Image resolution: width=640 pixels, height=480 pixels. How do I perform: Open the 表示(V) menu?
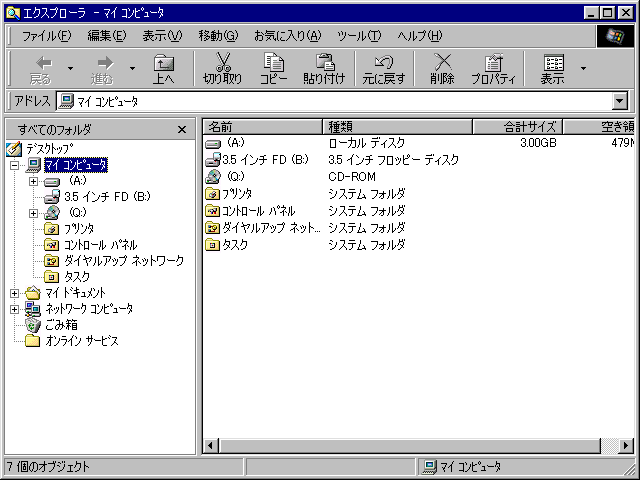pyautogui.click(x=162, y=36)
